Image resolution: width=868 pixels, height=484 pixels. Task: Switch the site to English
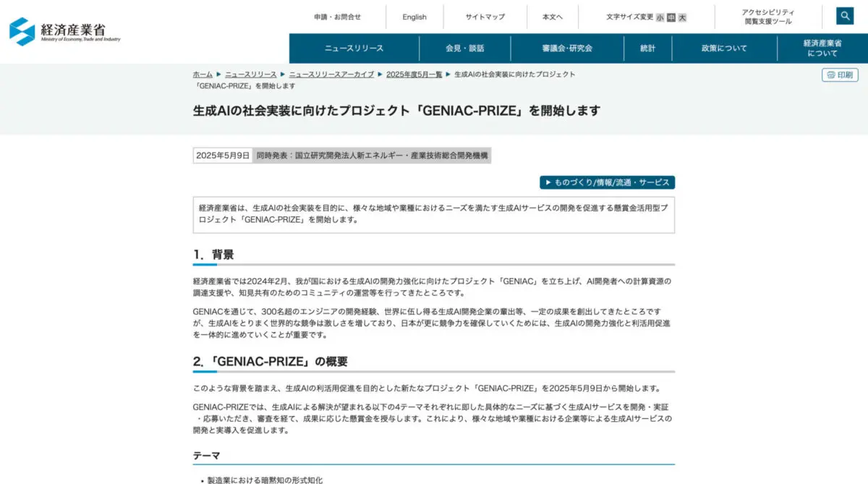(414, 17)
